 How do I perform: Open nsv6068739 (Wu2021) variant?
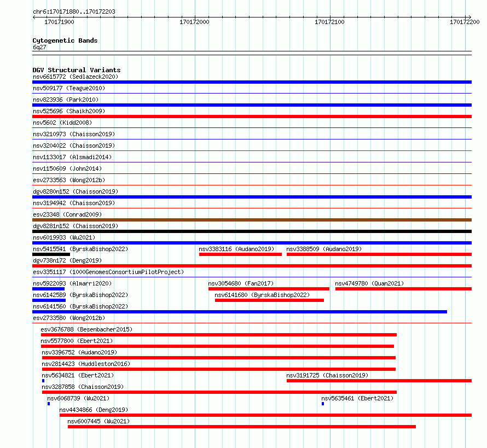coord(79,398)
